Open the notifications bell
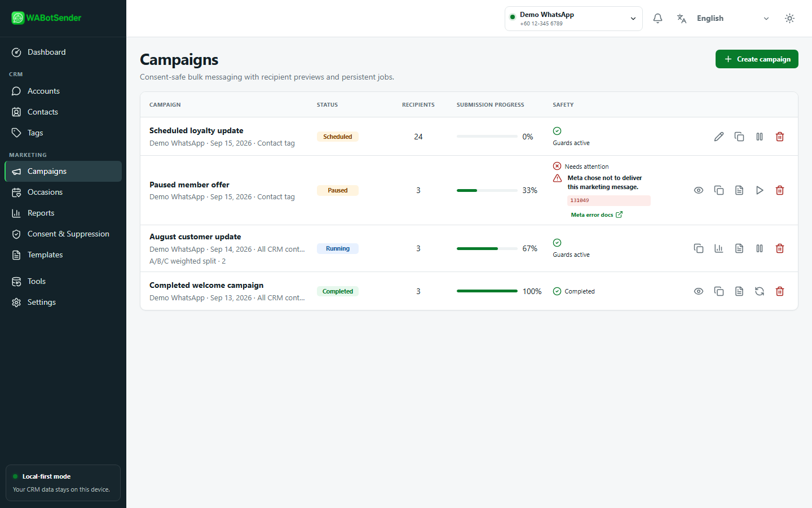 pos(657,19)
